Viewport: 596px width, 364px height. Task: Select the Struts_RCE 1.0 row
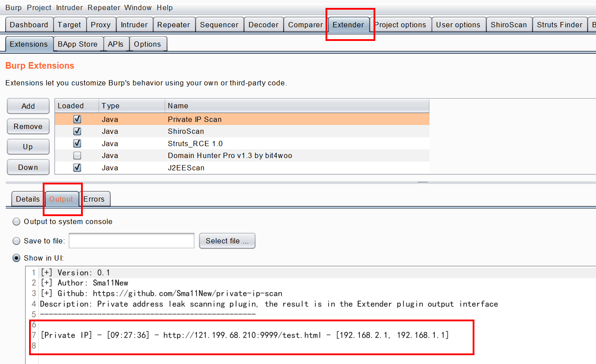coord(242,143)
